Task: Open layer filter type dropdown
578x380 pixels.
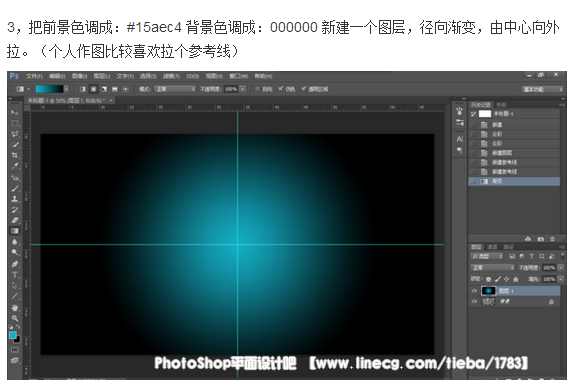Action: [487, 256]
